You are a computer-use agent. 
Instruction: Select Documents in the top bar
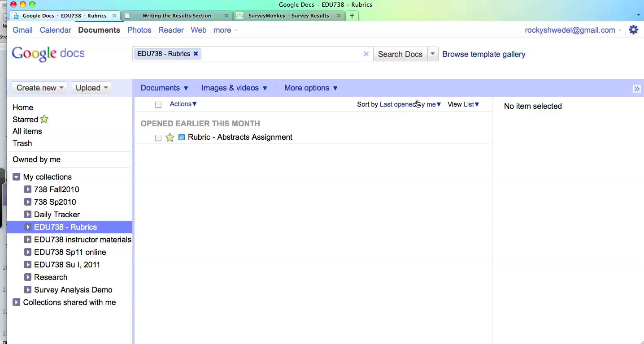(99, 30)
